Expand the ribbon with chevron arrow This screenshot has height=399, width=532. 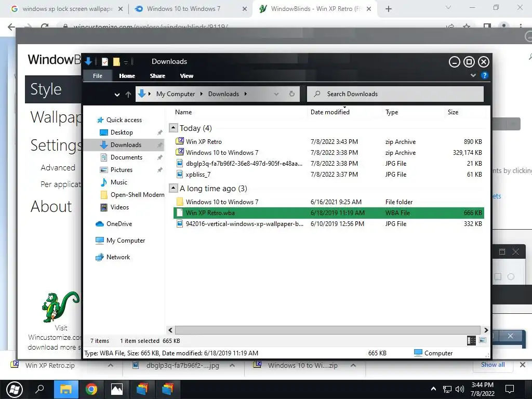tap(473, 75)
